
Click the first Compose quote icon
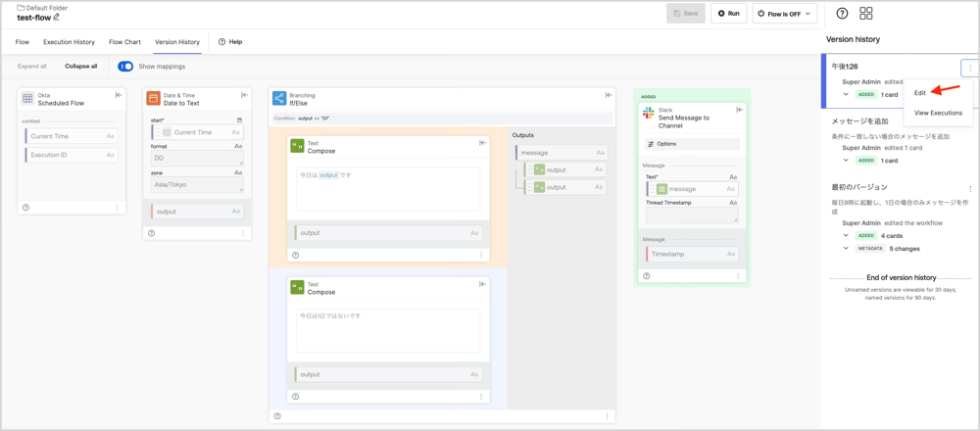[298, 146]
